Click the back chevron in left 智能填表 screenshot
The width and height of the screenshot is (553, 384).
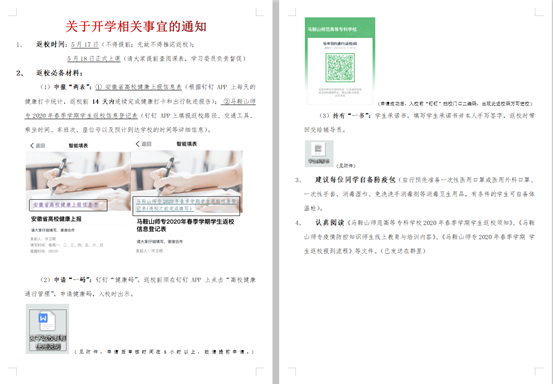(32, 146)
